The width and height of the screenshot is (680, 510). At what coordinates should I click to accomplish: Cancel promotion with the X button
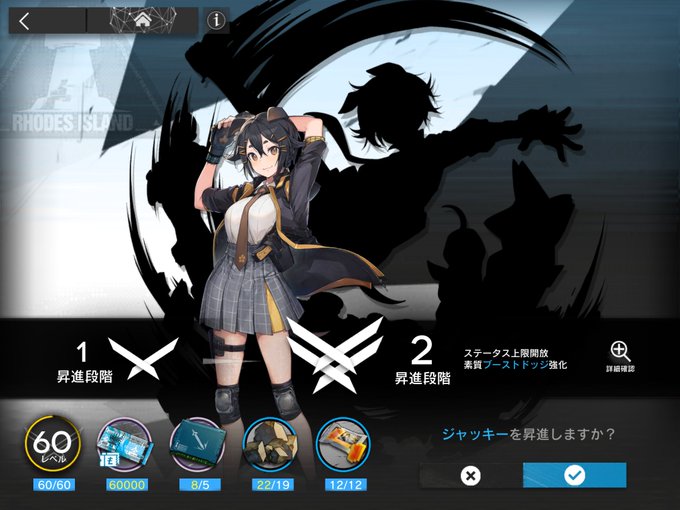471,476
